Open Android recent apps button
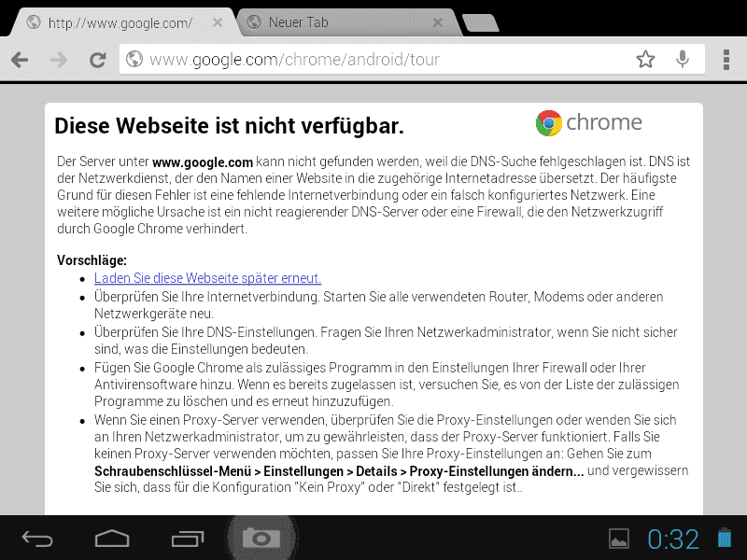Viewport: 747px width, 560px height. (x=188, y=539)
